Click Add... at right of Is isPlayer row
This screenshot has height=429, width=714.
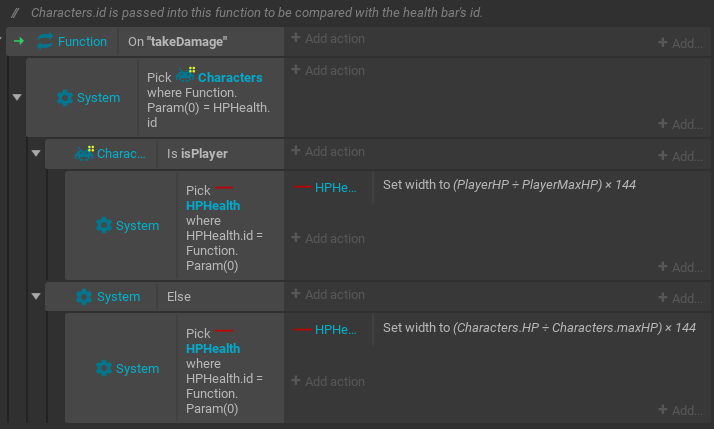click(680, 156)
